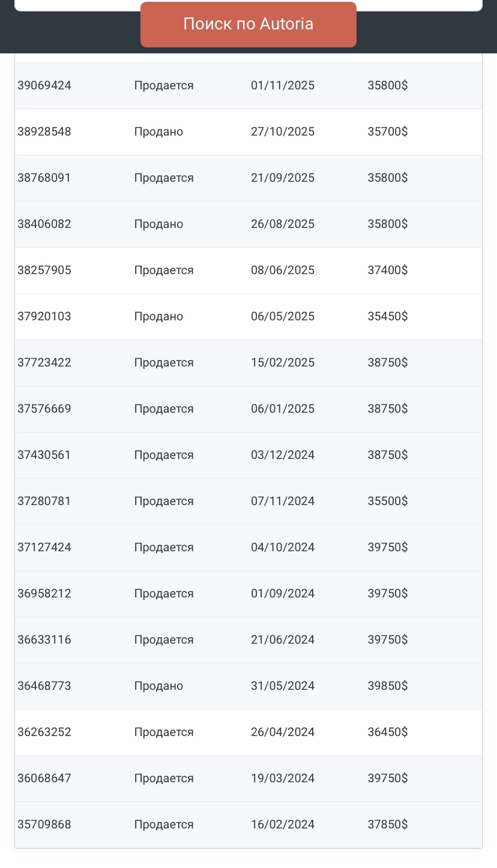Screen dimensions: 497x868
Task: Click the "Продано" status dated 31/05/2024
Action: 158,686
